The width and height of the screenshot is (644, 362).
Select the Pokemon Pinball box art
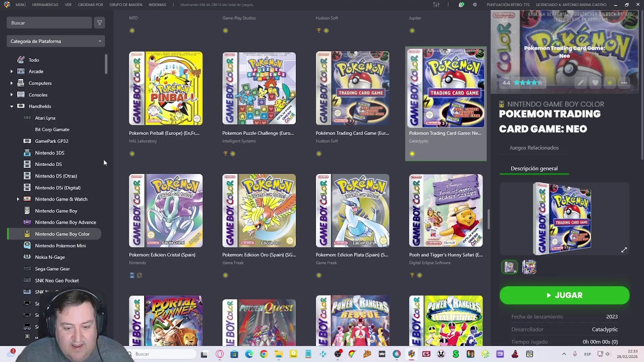(166, 88)
